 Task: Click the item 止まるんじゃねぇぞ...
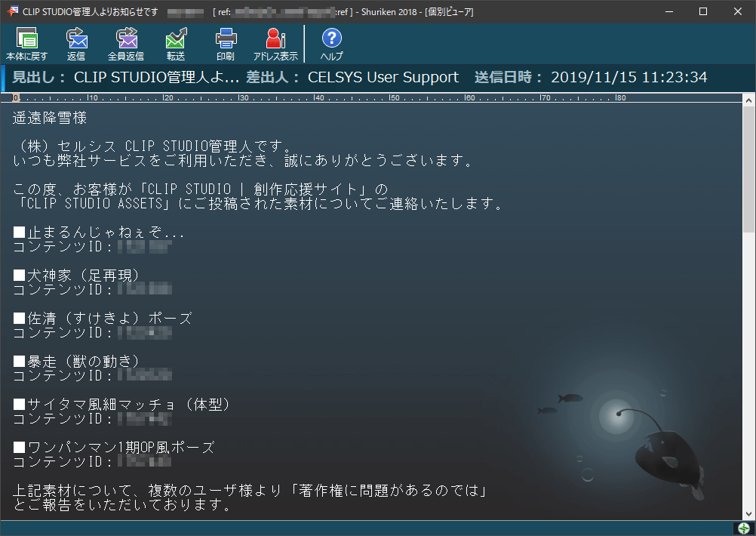[99, 233]
